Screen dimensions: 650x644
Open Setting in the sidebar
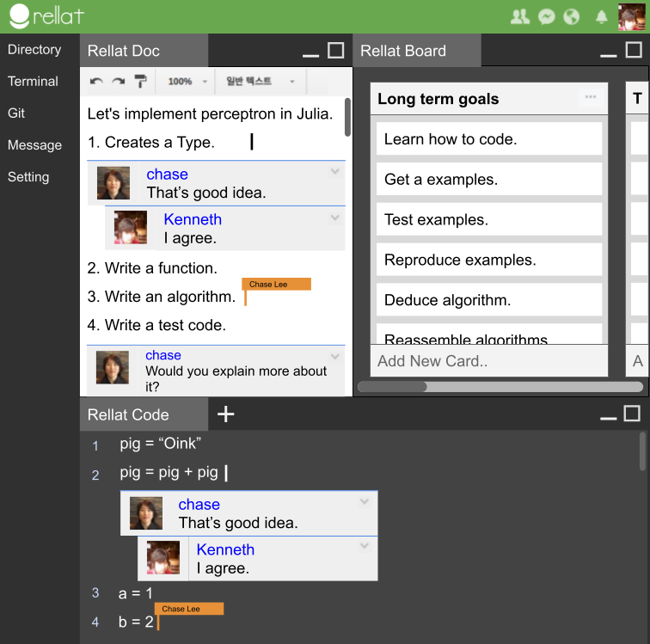point(28,176)
